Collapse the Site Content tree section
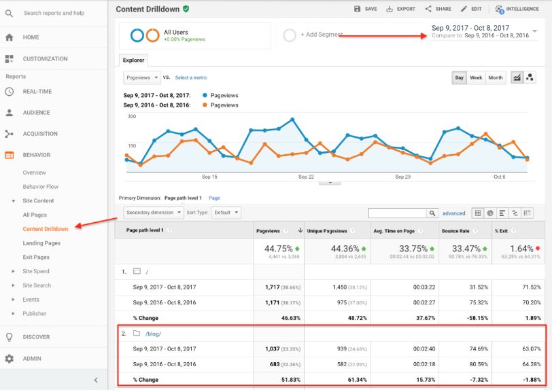 pos(14,201)
